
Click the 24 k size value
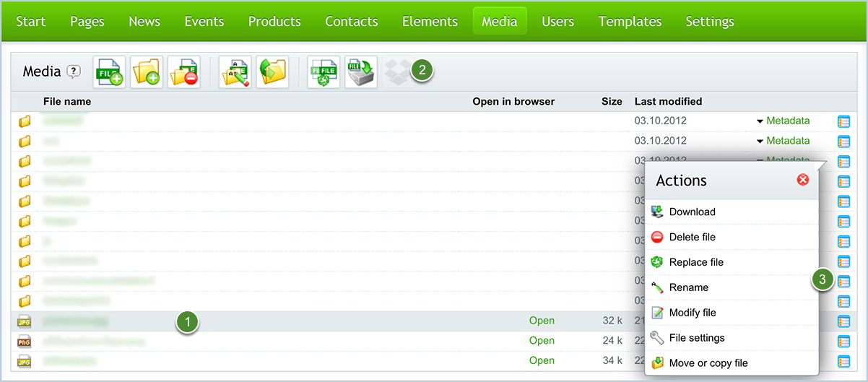[x=614, y=340]
